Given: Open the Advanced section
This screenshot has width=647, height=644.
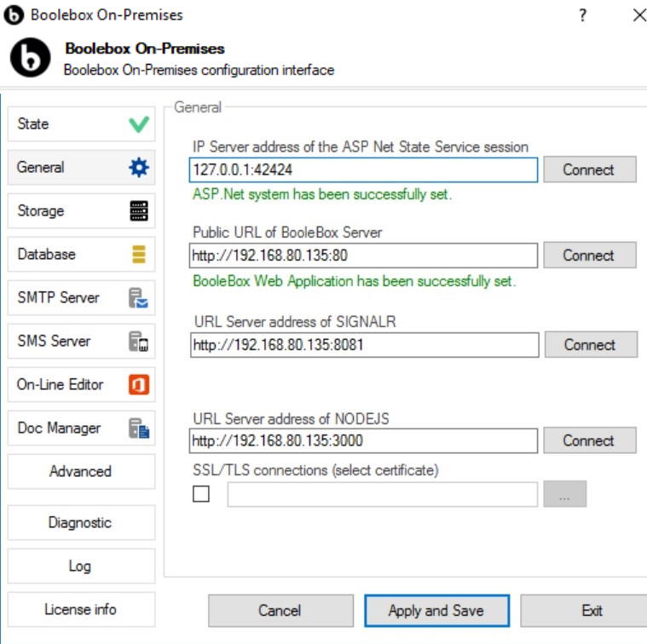Looking at the screenshot, I should point(81,472).
